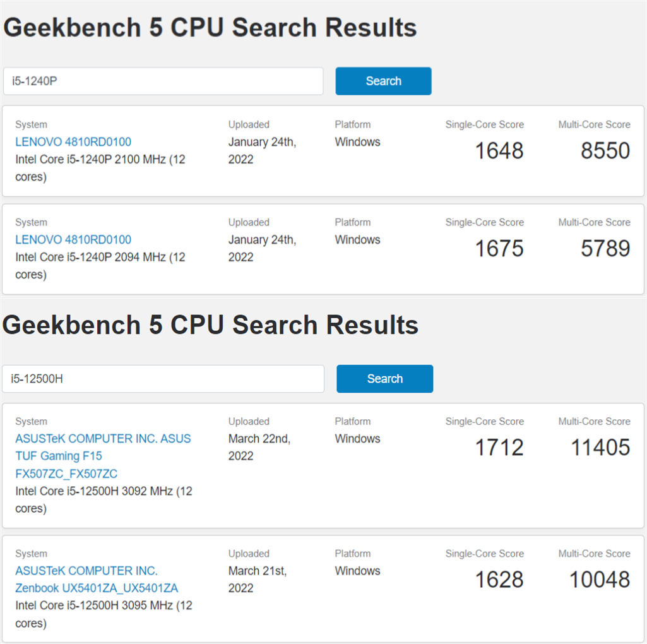The image size is (647, 644).
Task: Click the text 'Intel Core i5-1240P 2100 MHz (12 cores)'
Action: pos(100,168)
